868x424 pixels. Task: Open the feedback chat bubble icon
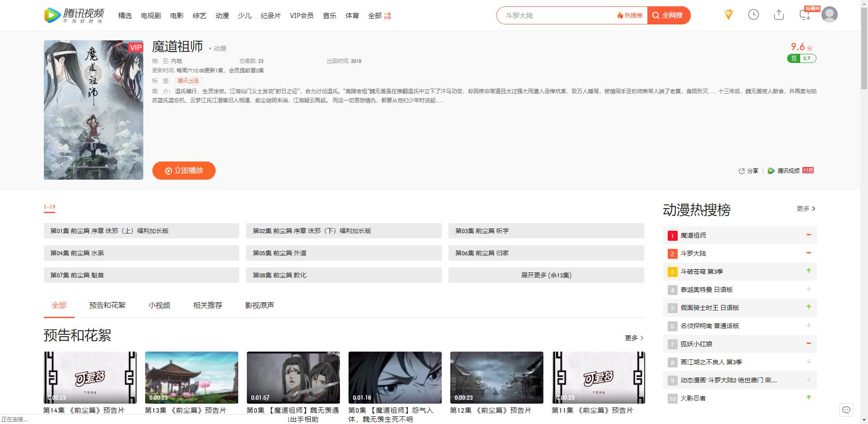[x=846, y=410]
